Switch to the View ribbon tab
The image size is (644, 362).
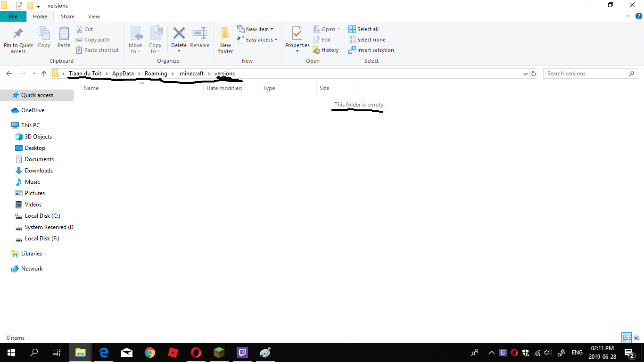coord(94,16)
